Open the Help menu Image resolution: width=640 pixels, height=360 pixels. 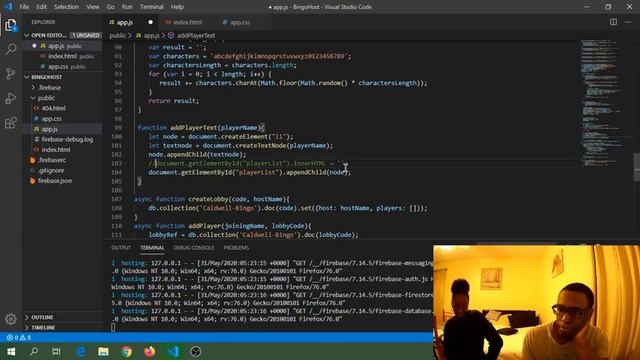177,7
